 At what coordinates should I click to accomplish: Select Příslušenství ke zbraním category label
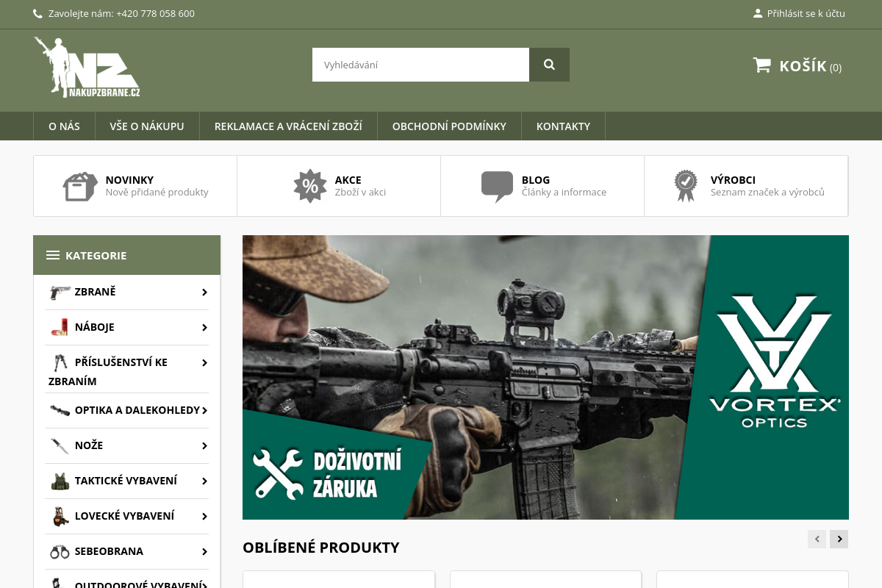[108, 372]
